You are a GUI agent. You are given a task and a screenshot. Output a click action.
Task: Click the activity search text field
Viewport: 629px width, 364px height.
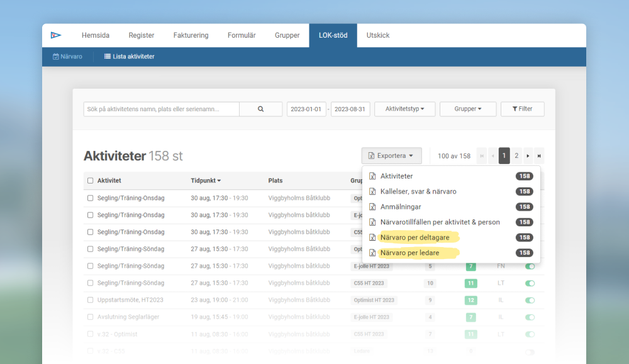[x=161, y=109]
